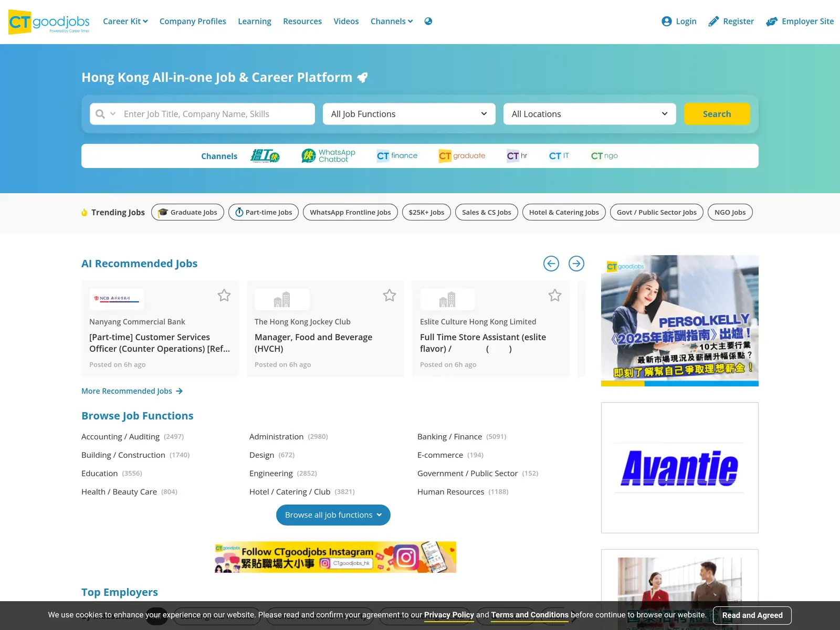
Task: Click the Nanyang Commercial Bank logo
Action: (117, 299)
